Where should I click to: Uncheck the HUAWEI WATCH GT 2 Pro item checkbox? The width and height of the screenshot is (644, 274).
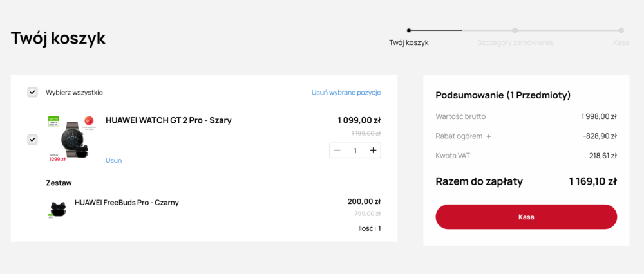(x=32, y=140)
